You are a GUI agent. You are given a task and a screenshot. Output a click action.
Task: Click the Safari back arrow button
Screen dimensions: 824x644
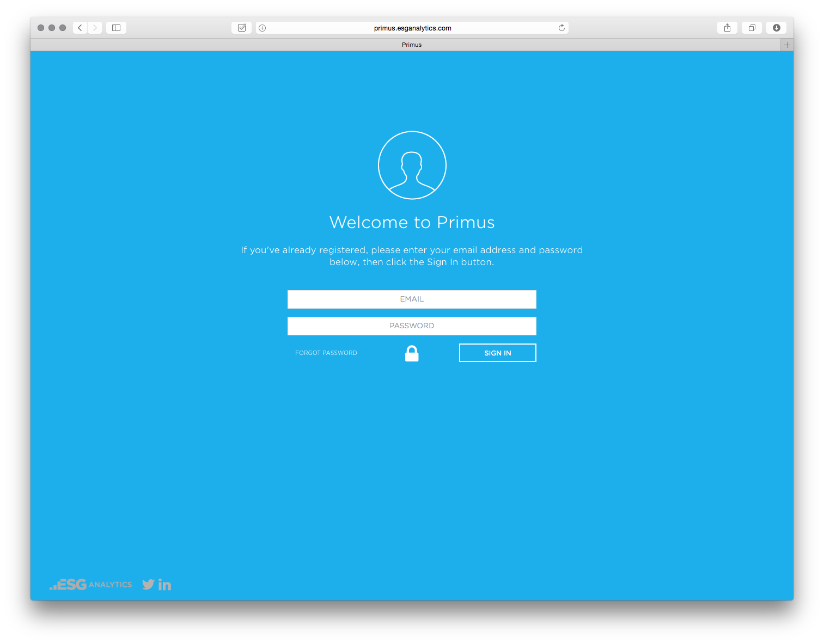pos(80,28)
